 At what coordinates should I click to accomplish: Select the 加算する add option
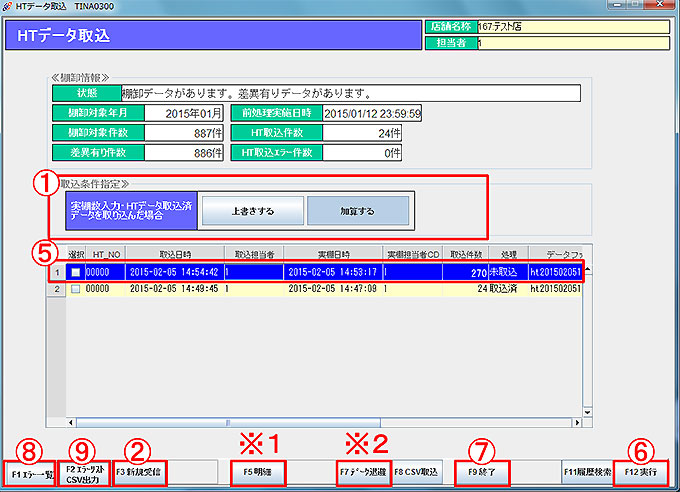pyautogui.click(x=358, y=211)
